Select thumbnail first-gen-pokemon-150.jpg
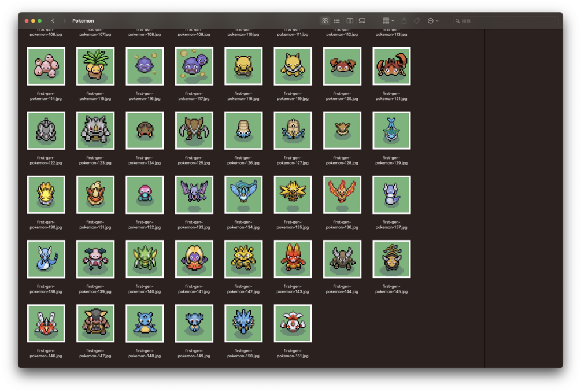 (243, 323)
